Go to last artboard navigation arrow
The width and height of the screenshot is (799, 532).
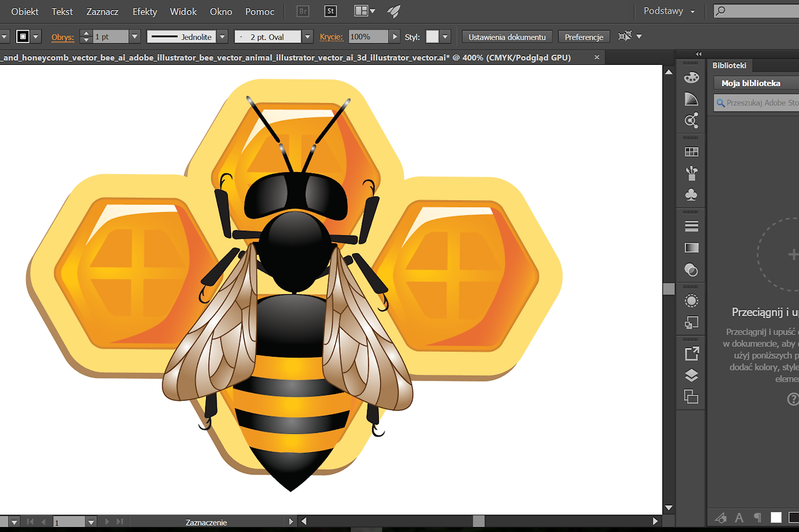click(120, 521)
